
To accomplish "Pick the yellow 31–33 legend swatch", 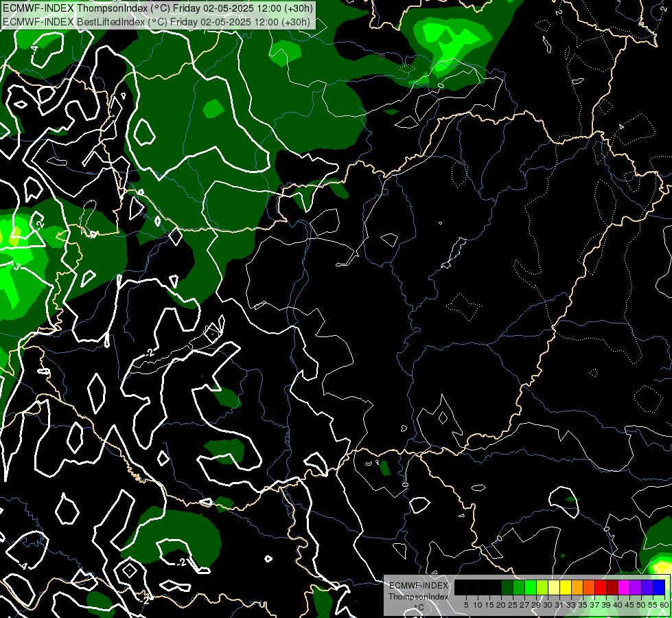I will tap(566, 587).
